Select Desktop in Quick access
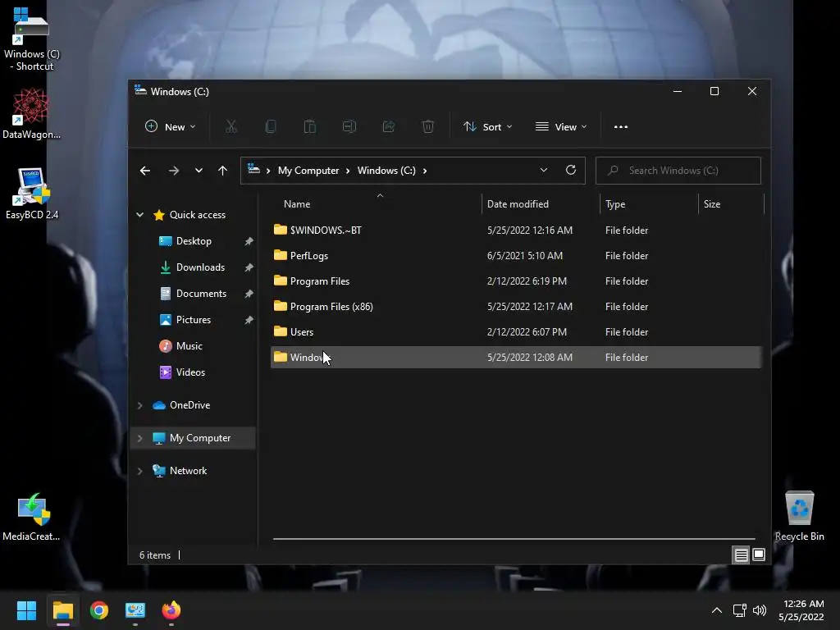This screenshot has width=840, height=630. (x=194, y=241)
